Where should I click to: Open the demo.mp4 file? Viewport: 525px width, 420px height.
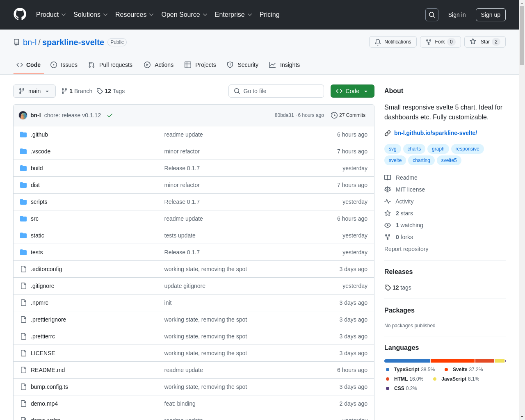[x=44, y=404]
